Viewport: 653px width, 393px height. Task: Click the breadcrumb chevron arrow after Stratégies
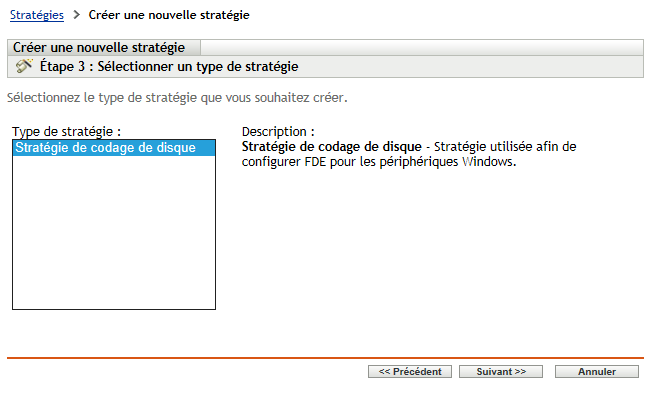[76, 15]
